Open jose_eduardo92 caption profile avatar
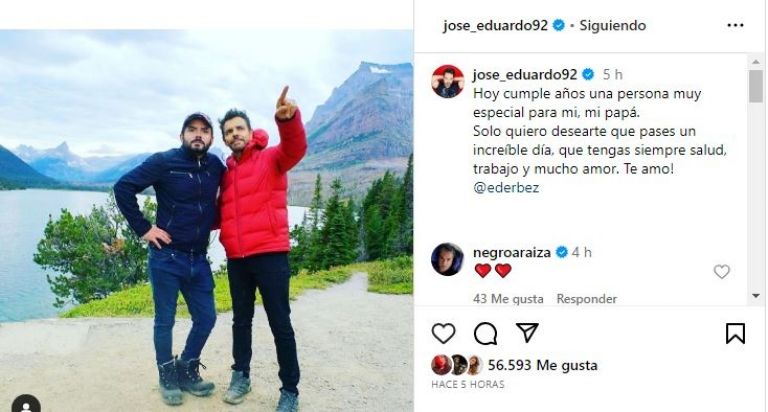This screenshot has height=412, width=768. [x=448, y=81]
